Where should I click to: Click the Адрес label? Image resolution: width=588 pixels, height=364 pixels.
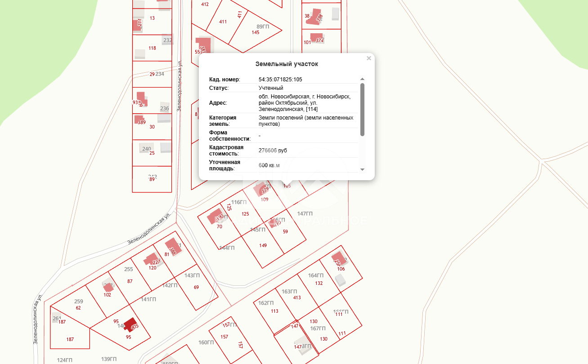click(218, 103)
